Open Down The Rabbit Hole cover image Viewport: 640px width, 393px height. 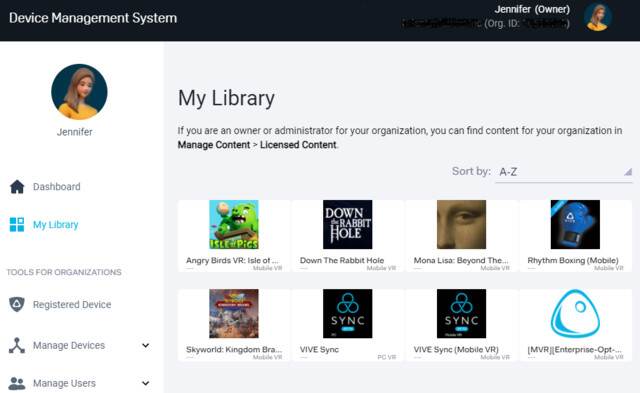click(347, 224)
